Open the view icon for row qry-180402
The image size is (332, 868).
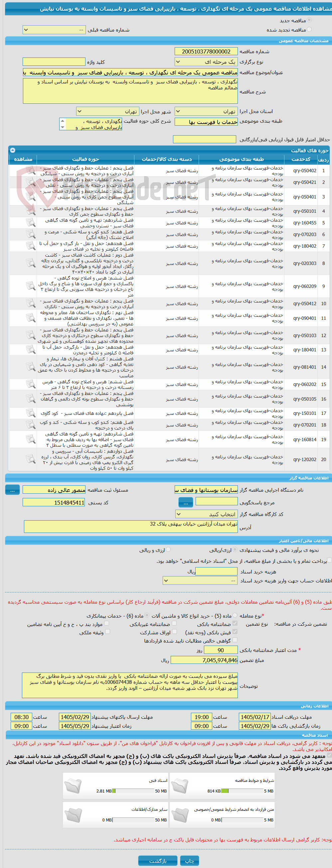click(31, 246)
